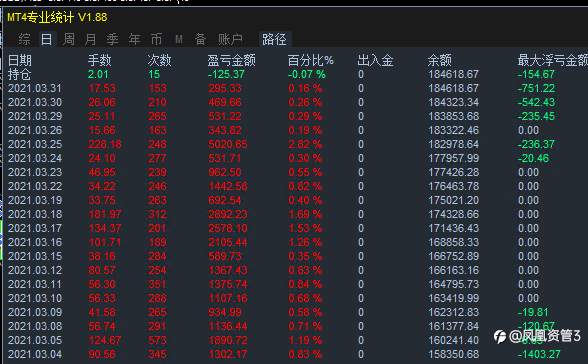Screen dimensions: 588x364
Task: Click the MT4专业统计 V1.88 title
Action: (57, 17)
